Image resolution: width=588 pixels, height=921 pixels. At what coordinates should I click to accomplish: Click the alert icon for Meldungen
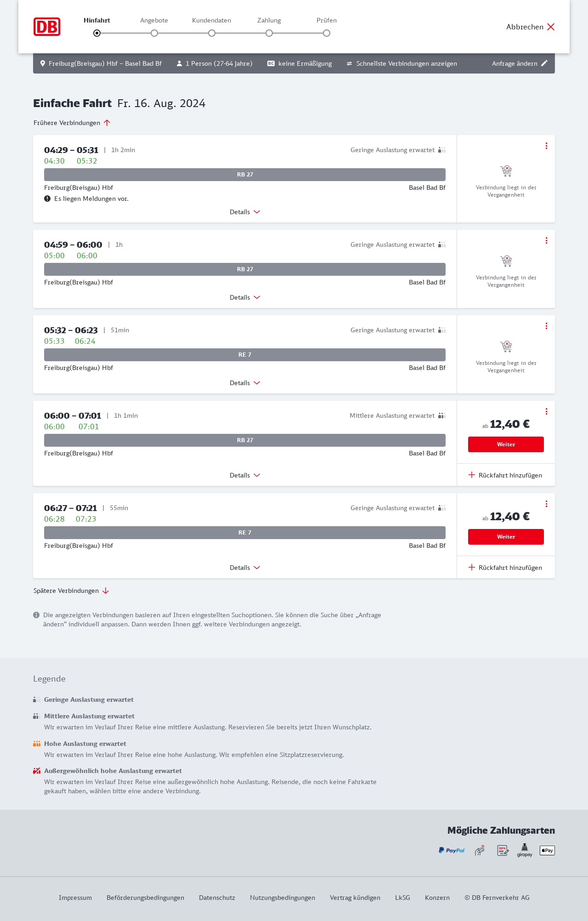pyautogui.click(x=47, y=199)
